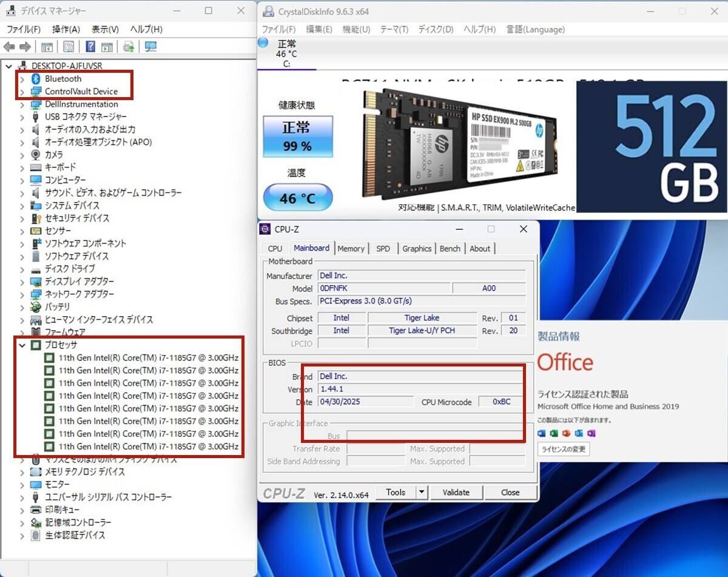Click the Scan for hardware changes icon
728x577 pixels.
click(x=150, y=47)
